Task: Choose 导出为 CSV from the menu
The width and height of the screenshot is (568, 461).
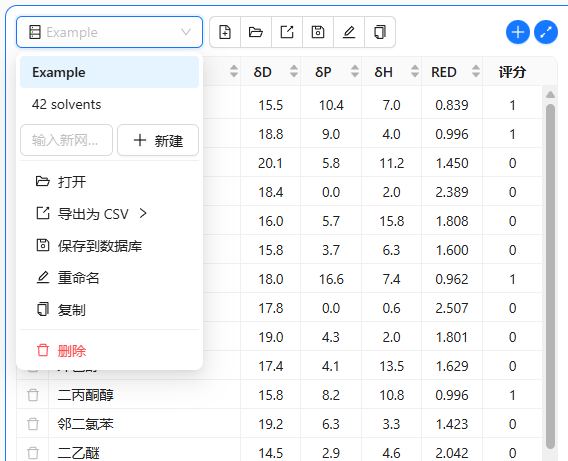Action: coord(109,214)
